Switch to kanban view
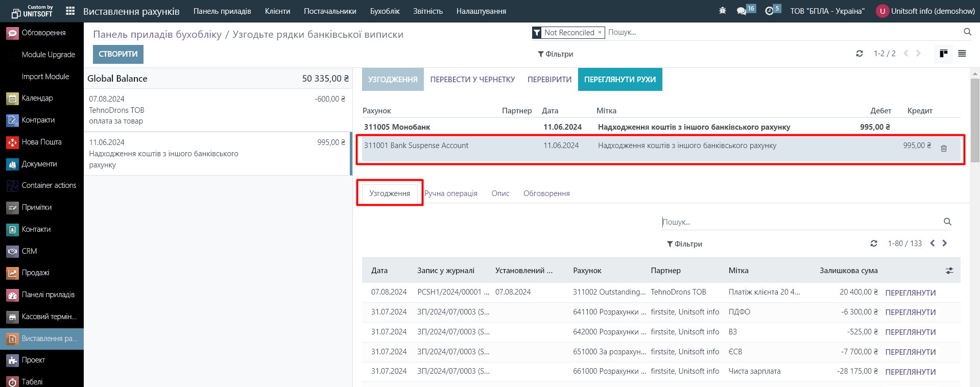 tap(943, 54)
